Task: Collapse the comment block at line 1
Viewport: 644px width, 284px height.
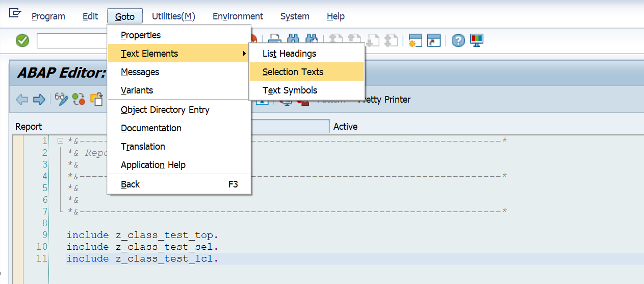Action: tap(60, 141)
